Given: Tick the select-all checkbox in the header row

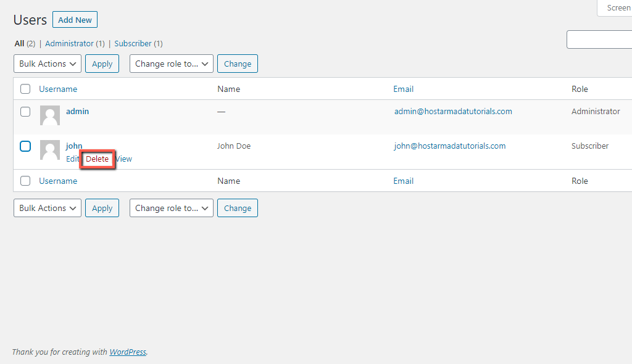Looking at the screenshot, I should (x=25, y=89).
